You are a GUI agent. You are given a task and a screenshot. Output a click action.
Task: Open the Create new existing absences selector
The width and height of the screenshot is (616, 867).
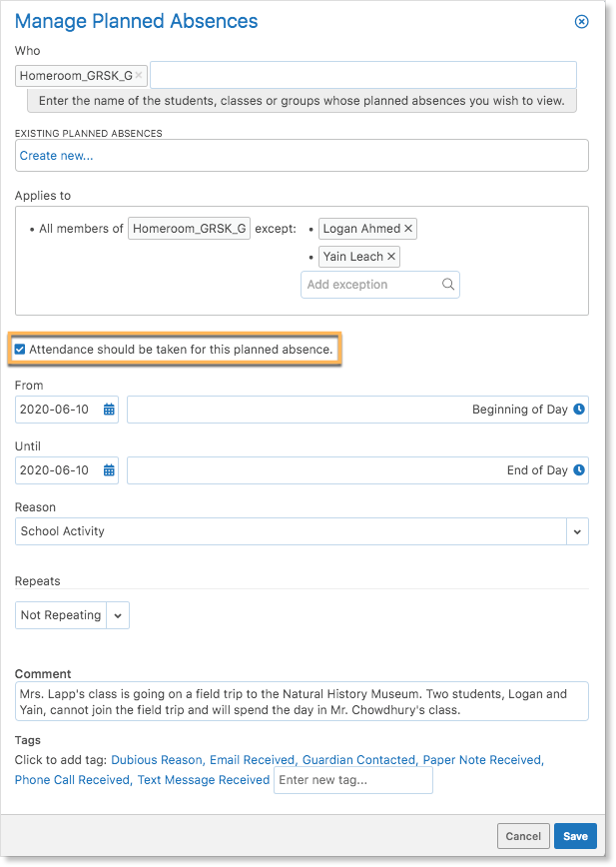point(302,156)
